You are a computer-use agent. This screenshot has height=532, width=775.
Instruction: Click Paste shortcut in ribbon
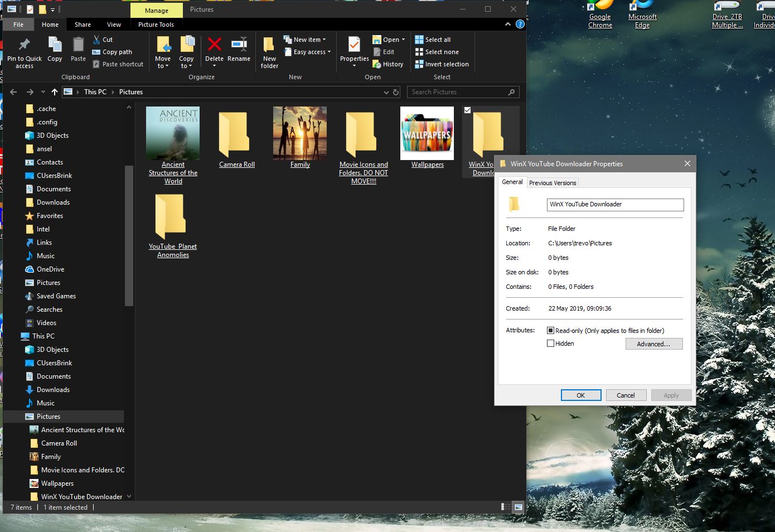[x=118, y=64]
